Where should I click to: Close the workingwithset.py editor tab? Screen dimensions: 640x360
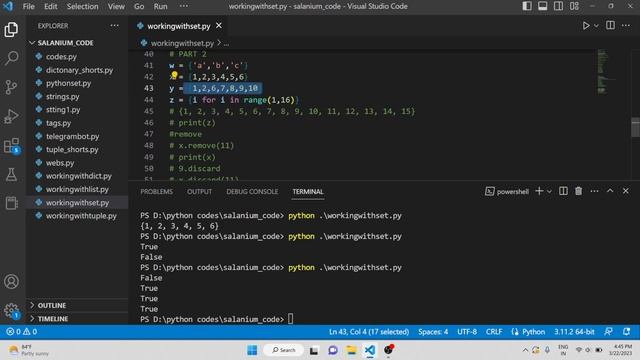click(x=219, y=25)
